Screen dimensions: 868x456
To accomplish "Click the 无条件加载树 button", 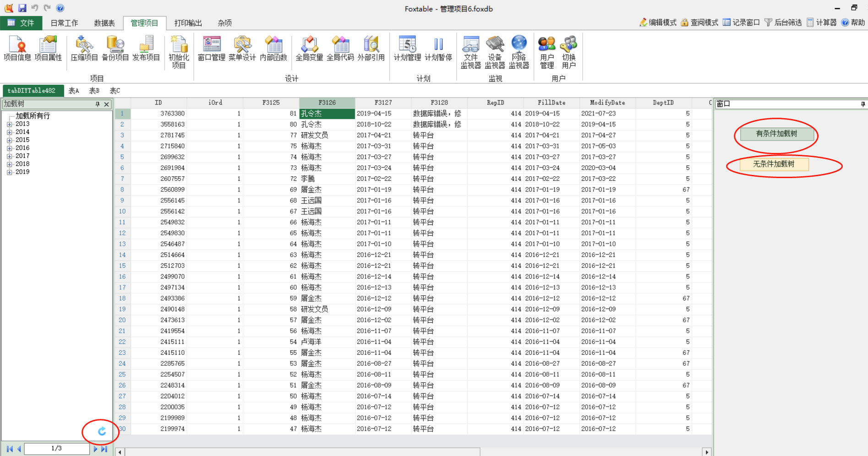I will (774, 164).
